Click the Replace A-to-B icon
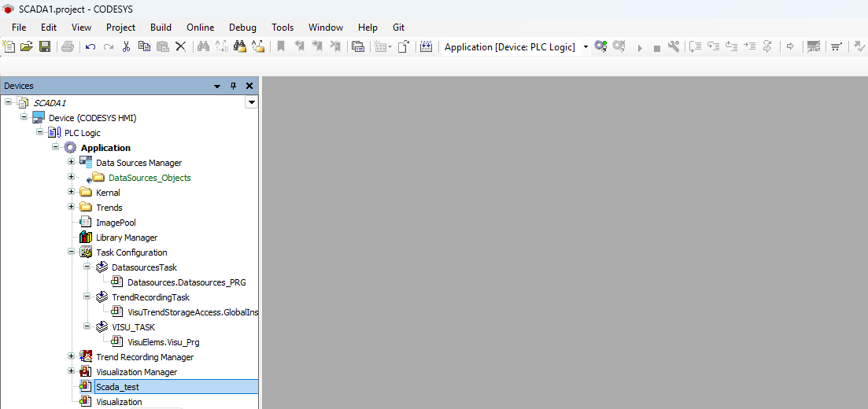 click(221, 47)
